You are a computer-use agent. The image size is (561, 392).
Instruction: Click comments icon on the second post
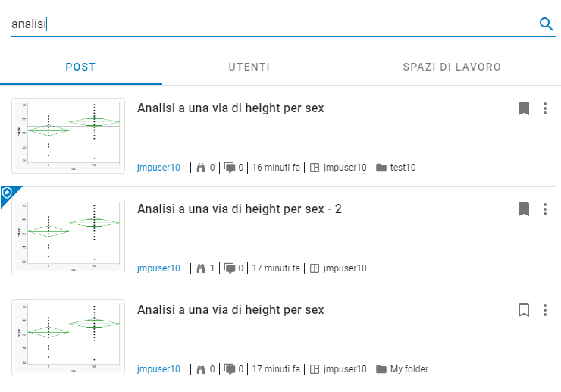click(x=230, y=268)
